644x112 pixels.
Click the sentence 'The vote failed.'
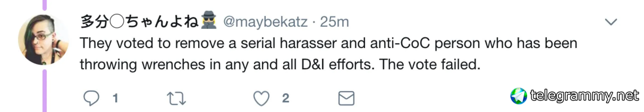[x=430, y=64]
